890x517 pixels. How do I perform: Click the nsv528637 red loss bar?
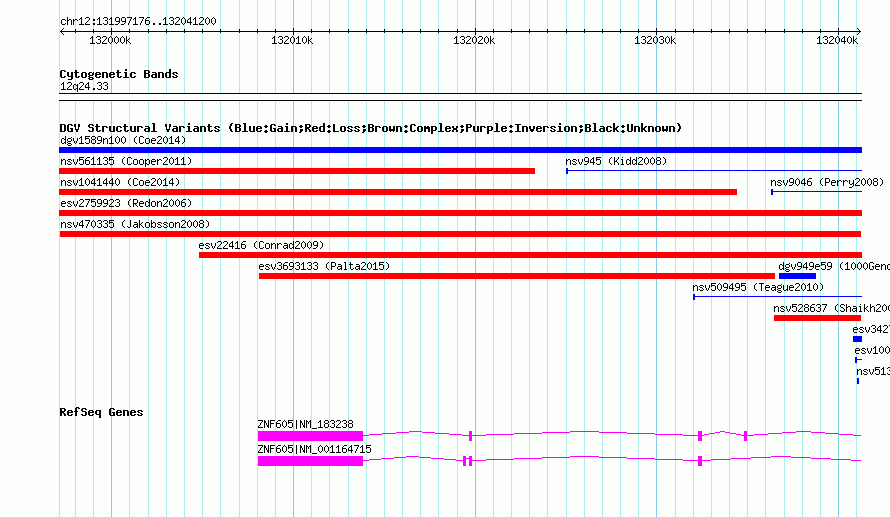[x=817, y=318]
